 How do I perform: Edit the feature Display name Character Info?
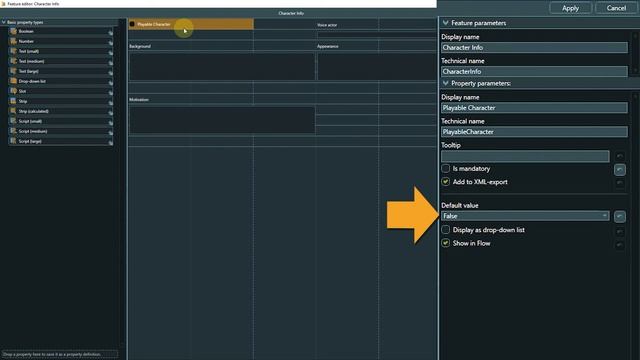click(534, 47)
